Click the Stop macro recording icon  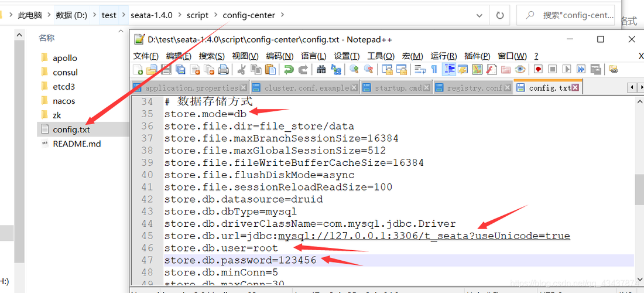(553, 70)
